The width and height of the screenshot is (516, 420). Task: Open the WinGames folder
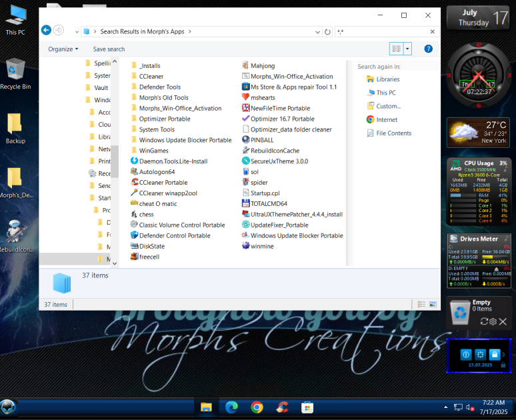pos(150,151)
